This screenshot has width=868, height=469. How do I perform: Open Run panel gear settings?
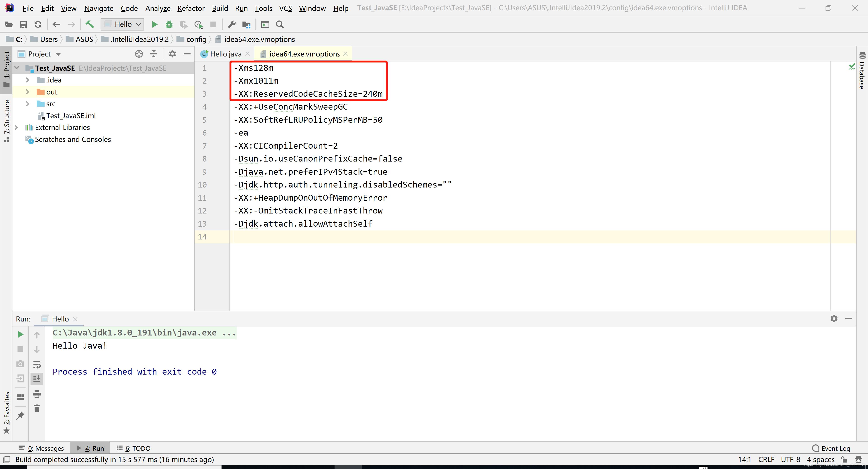834,319
